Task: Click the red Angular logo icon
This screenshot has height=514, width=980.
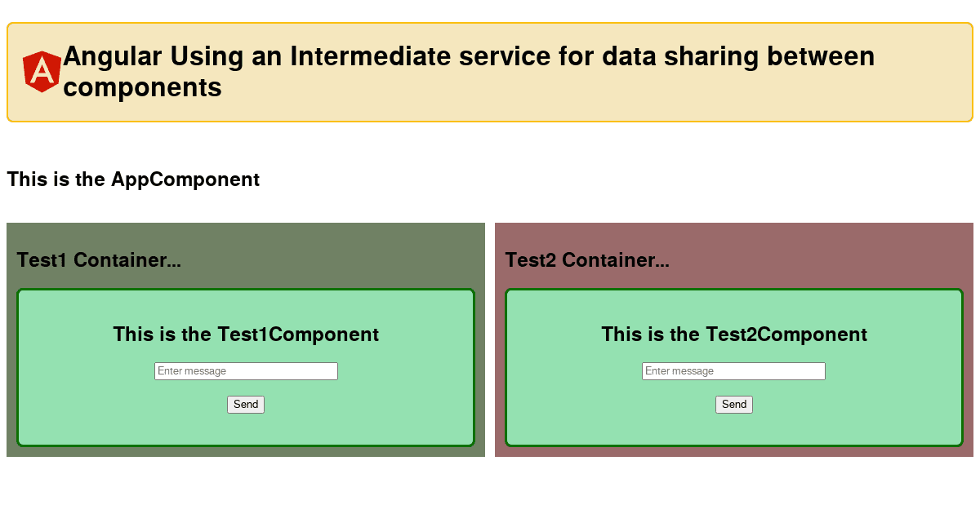Action: point(42,72)
